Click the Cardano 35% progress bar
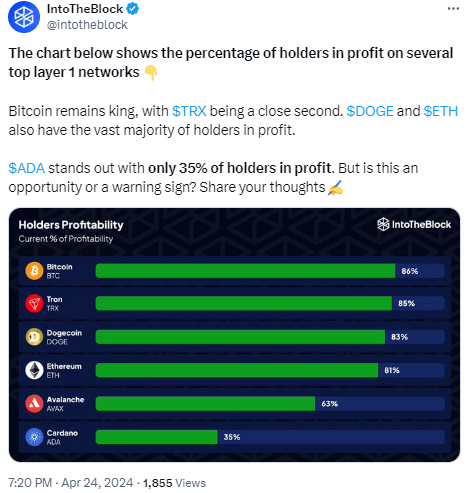This screenshot has width=470, height=493. 270,437
